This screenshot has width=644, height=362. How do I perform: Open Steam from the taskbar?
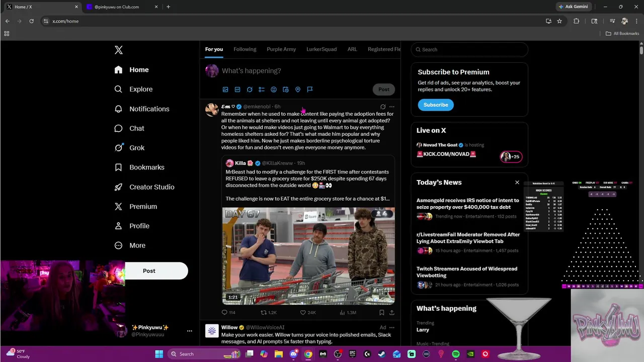click(382, 354)
